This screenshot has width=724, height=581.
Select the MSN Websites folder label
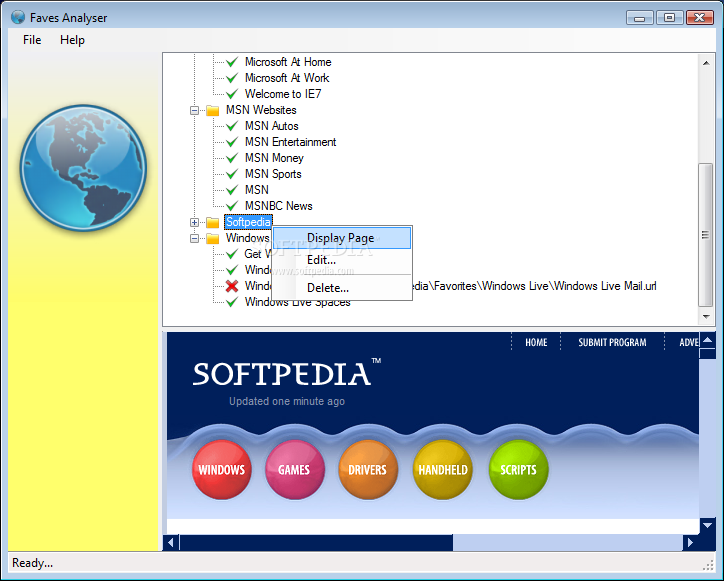[x=261, y=110]
